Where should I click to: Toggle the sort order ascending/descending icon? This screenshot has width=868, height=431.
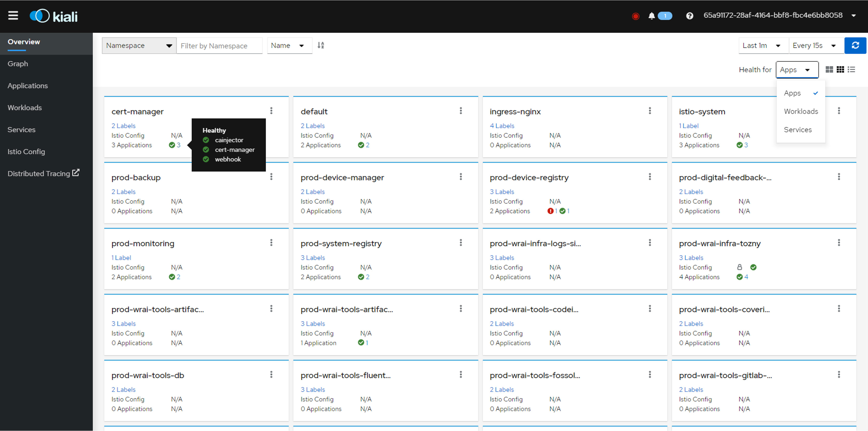[322, 45]
